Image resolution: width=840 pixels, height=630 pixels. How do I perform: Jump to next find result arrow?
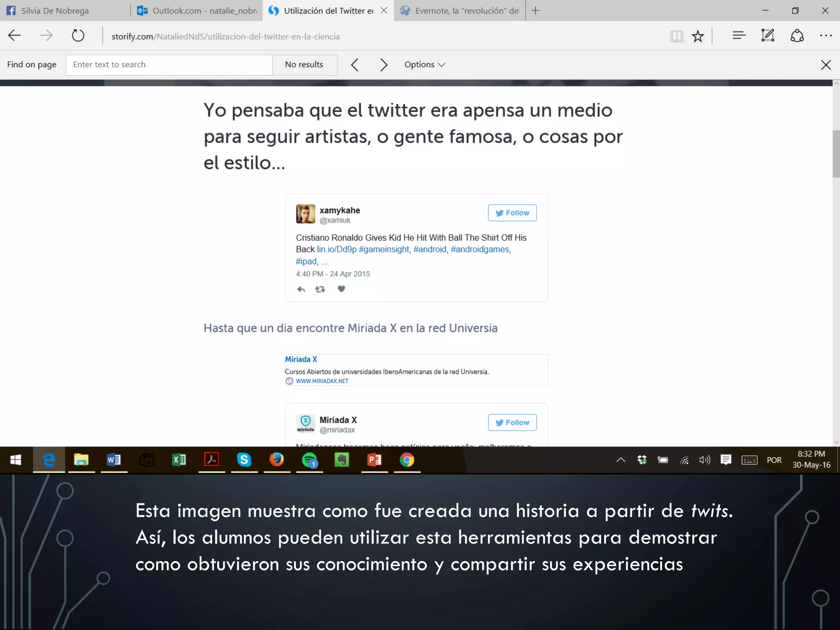click(383, 65)
